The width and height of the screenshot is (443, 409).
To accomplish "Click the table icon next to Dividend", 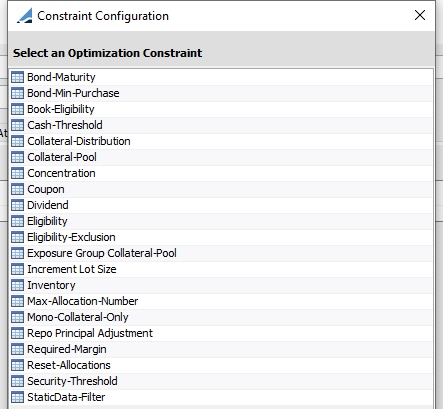I will [x=17, y=205].
